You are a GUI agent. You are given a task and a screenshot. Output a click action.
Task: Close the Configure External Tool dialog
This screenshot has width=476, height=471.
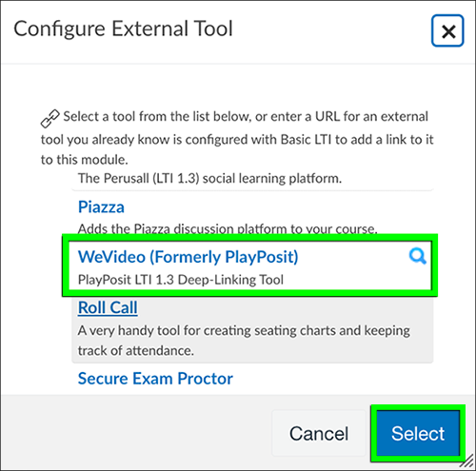click(447, 30)
